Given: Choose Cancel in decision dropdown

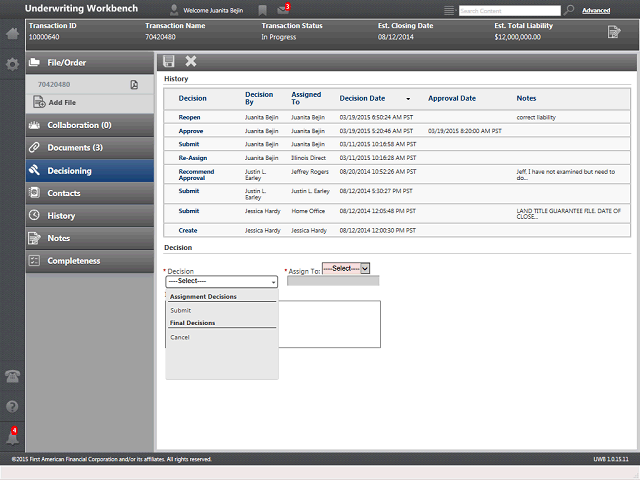Looking at the screenshot, I should (x=180, y=338).
